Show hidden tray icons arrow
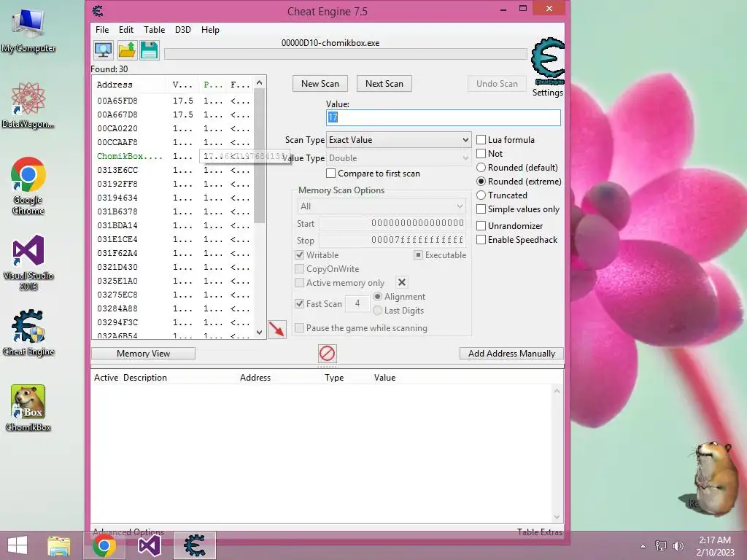The image size is (747, 560). point(643,546)
